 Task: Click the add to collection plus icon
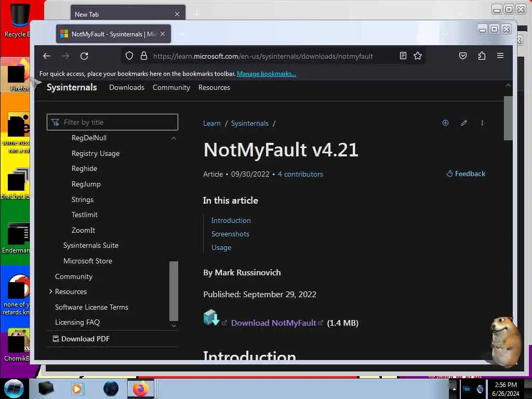point(445,123)
